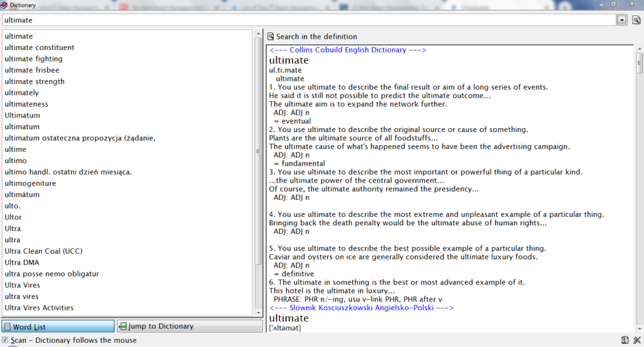Select "ultimatum" in the word list
Screen dimensions: 644x347
[22, 127]
